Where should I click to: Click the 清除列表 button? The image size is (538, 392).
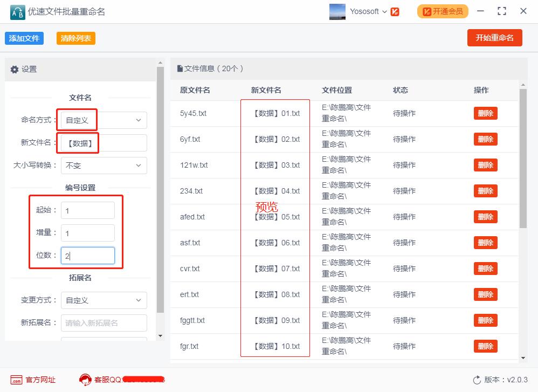click(x=75, y=38)
